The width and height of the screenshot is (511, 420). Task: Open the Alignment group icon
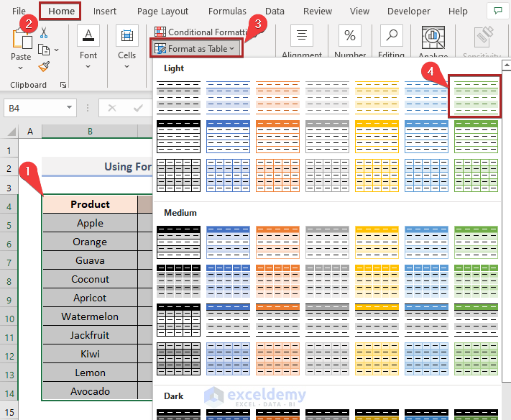[x=302, y=37]
